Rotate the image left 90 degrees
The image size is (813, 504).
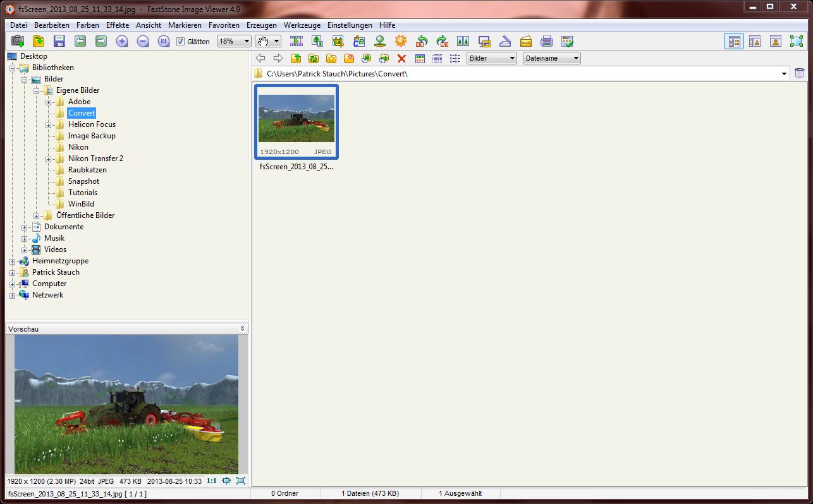(x=422, y=41)
